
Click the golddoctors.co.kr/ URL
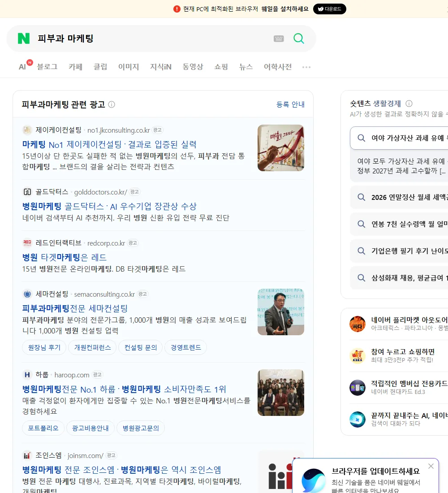pyautogui.click(x=101, y=192)
